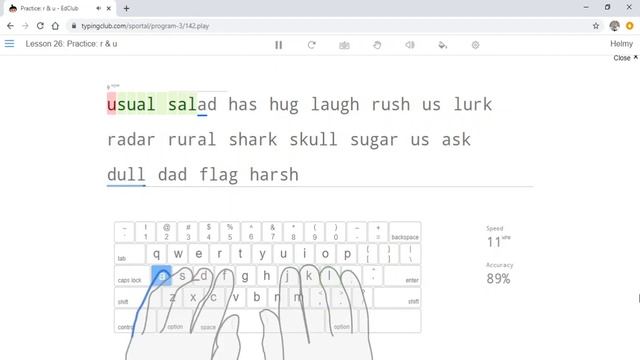Click the browser Back arrow

(10, 26)
